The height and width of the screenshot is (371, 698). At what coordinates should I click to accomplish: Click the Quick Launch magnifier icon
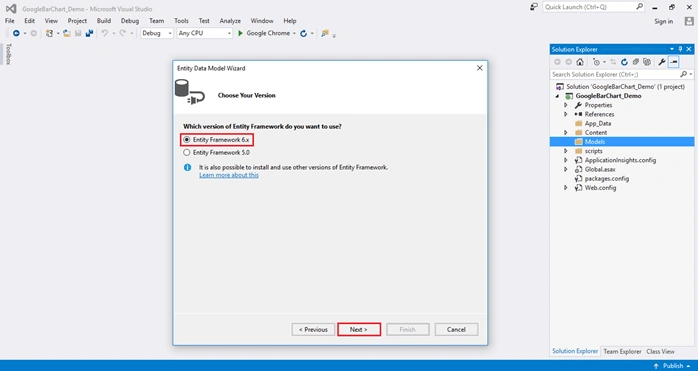click(x=640, y=7)
